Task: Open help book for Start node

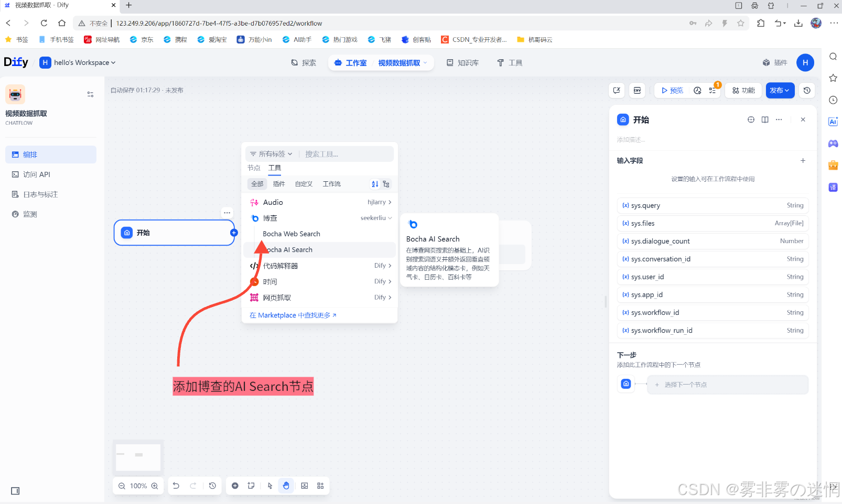Action: (x=765, y=119)
